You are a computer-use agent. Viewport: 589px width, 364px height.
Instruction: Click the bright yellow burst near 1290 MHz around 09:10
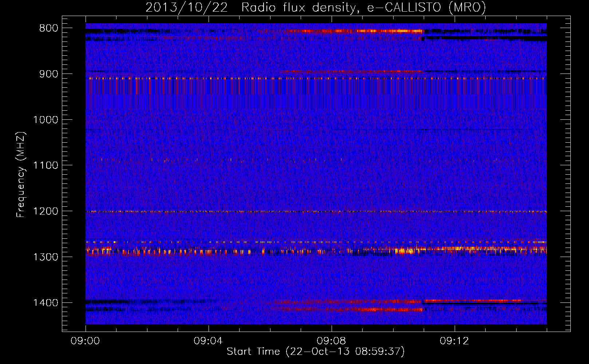click(x=404, y=251)
